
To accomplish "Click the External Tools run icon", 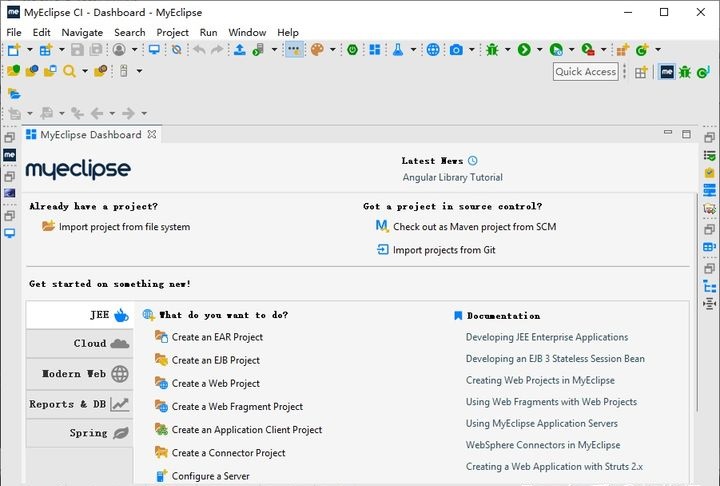I will point(588,50).
